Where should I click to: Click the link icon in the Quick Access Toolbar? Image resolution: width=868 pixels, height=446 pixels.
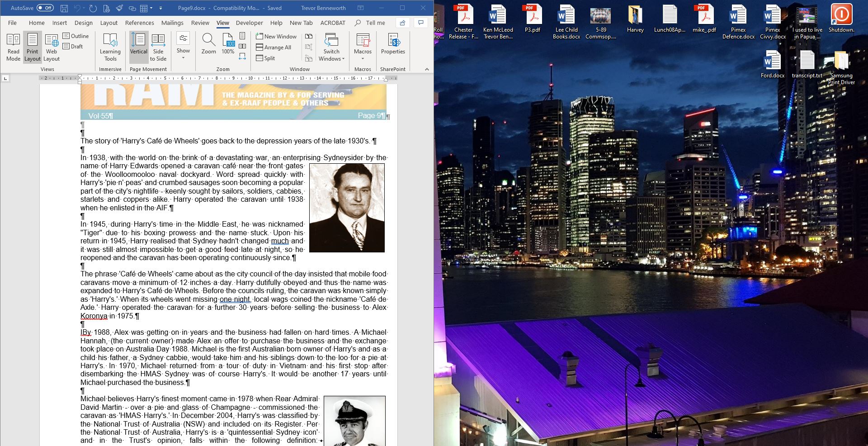(x=132, y=8)
